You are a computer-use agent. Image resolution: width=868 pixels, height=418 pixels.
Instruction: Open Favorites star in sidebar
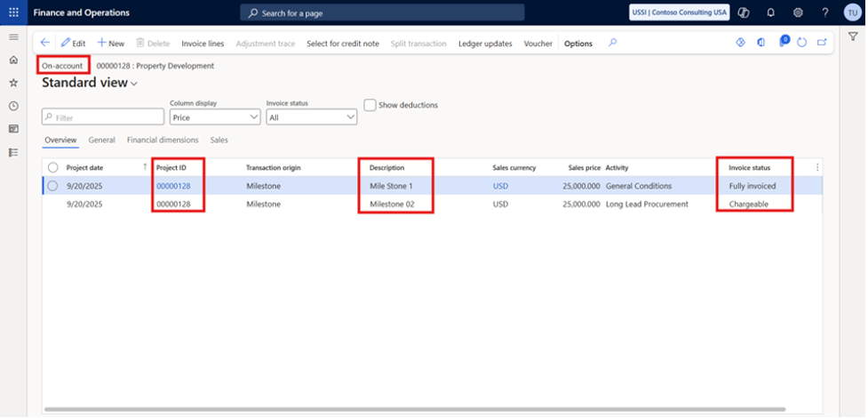coord(14,83)
